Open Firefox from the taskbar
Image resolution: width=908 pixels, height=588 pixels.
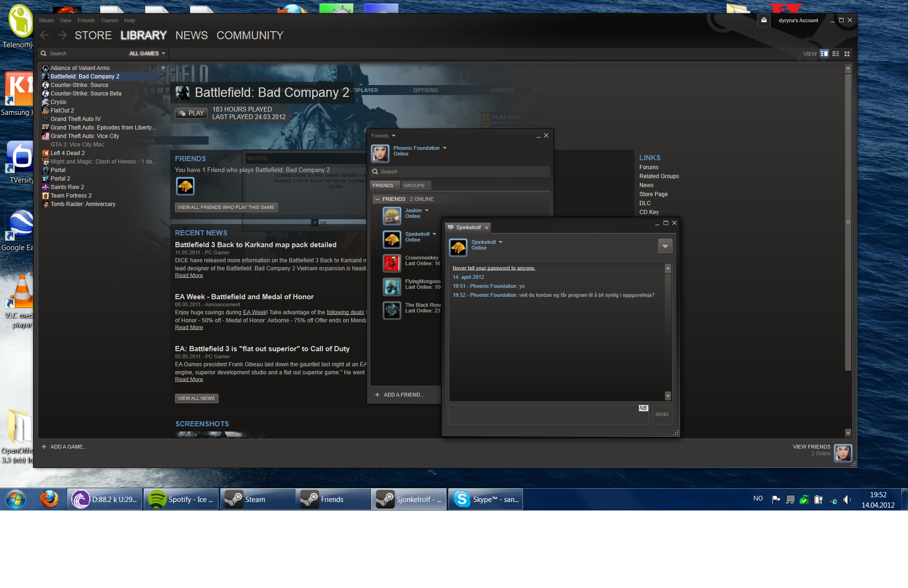point(49,499)
